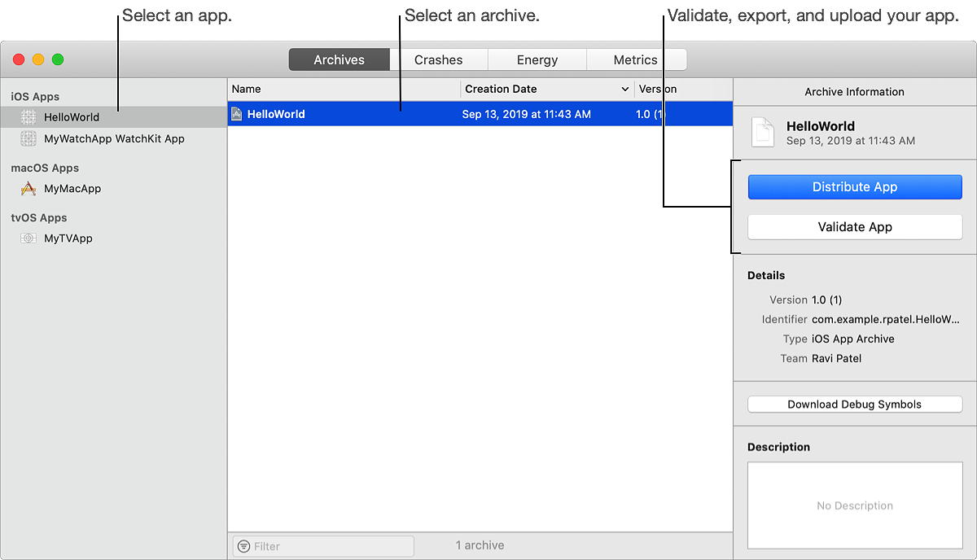This screenshot has height=560, width=977.
Task: Click the macOS Apps section header
Action: [45, 168]
